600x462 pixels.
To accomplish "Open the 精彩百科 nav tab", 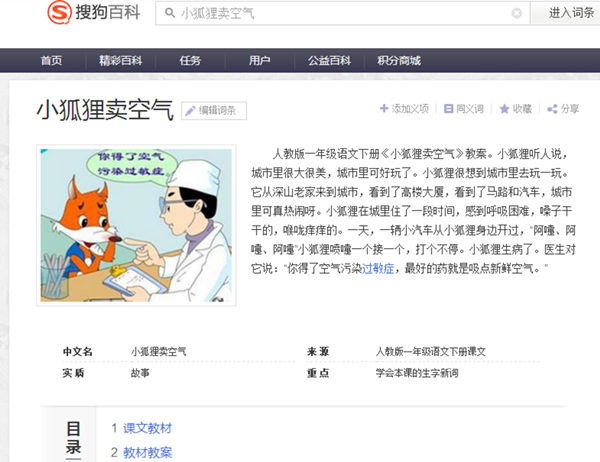I will coord(121,60).
